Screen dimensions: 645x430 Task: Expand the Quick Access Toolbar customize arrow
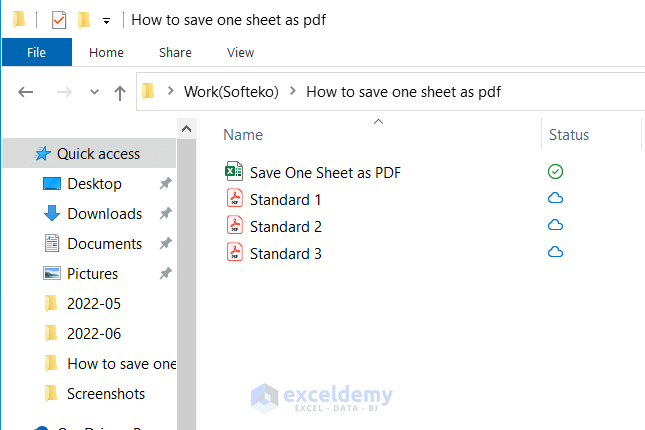pos(106,21)
